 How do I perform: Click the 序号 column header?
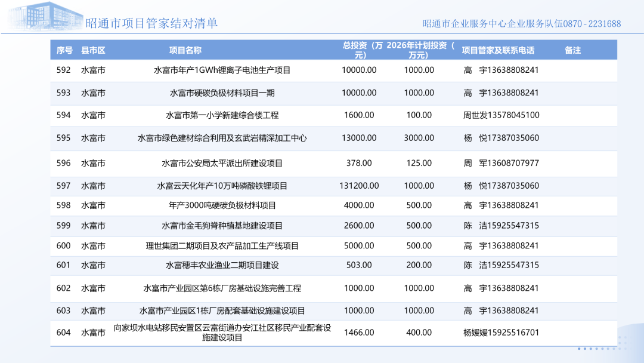pyautogui.click(x=64, y=50)
